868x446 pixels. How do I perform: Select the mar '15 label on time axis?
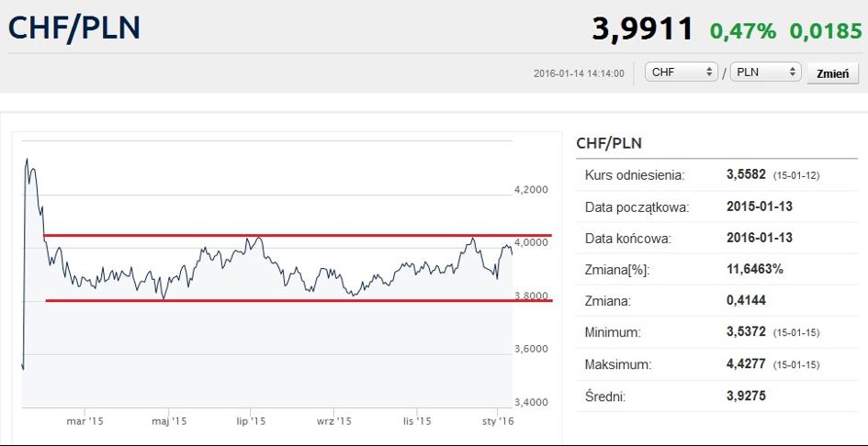tap(85, 421)
